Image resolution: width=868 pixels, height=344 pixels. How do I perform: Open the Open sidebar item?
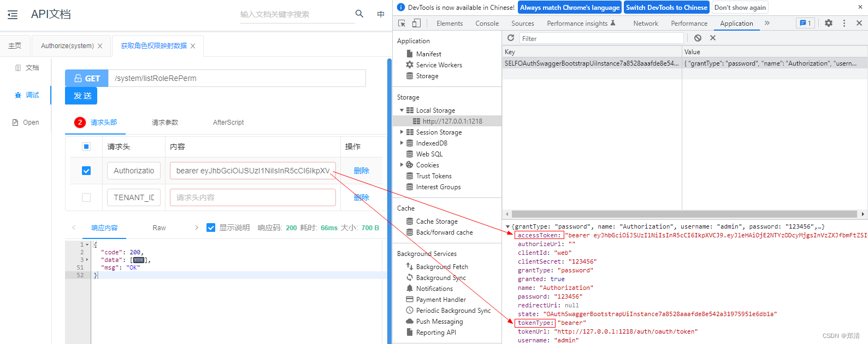(x=26, y=123)
